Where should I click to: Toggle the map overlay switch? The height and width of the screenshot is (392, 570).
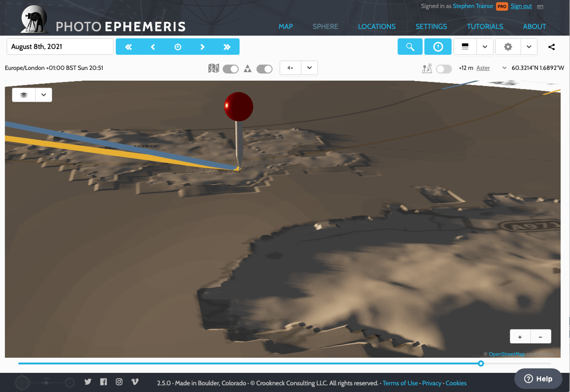point(230,68)
